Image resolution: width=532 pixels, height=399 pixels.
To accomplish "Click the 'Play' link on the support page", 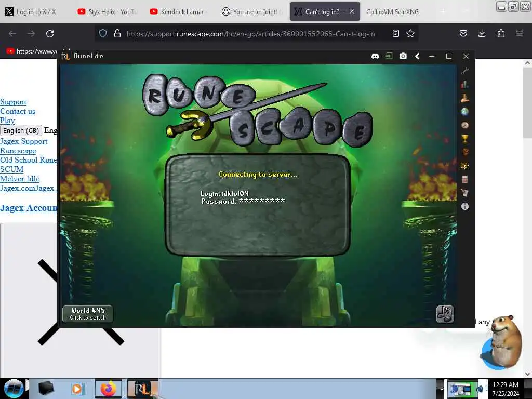I will [7, 121].
